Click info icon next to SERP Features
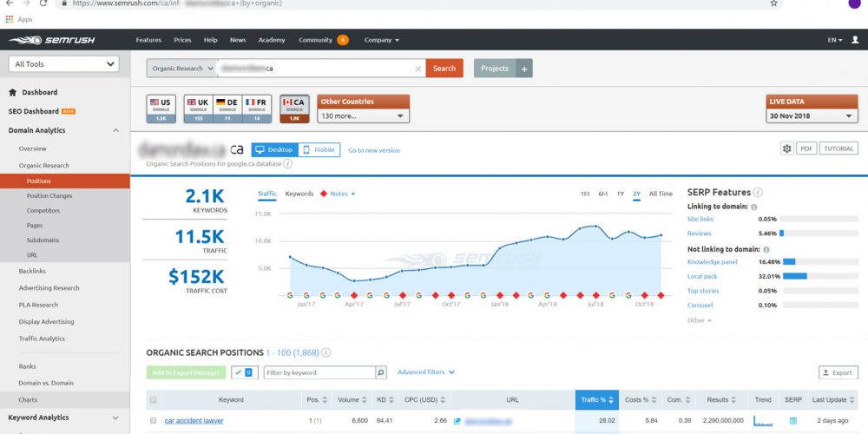The height and width of the screenshot is (434, 868). click(x=758, y=193)
